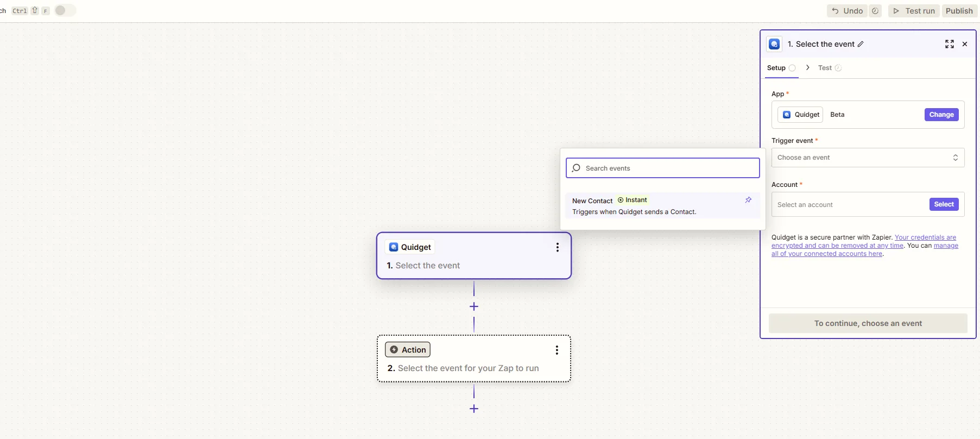Expand the step panel to full screen
The height and width of the screenshot is (439, 980).
(x=949, y=44)
